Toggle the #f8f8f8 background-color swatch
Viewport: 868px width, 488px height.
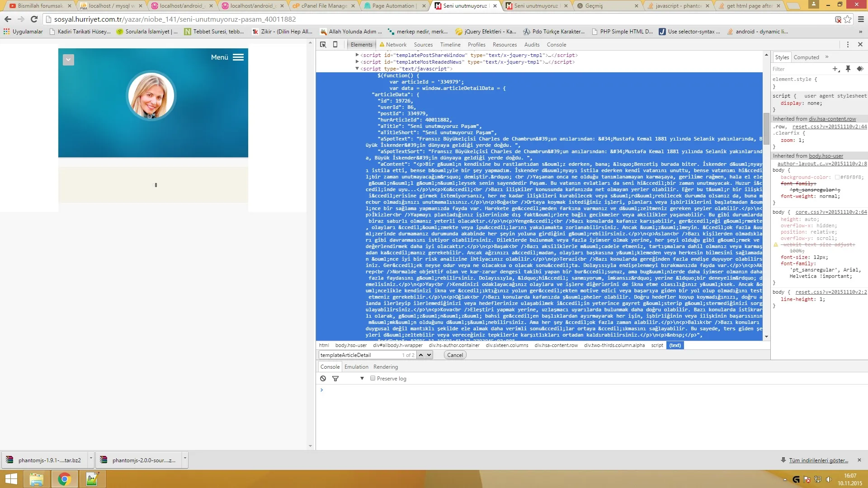[837, 178]
